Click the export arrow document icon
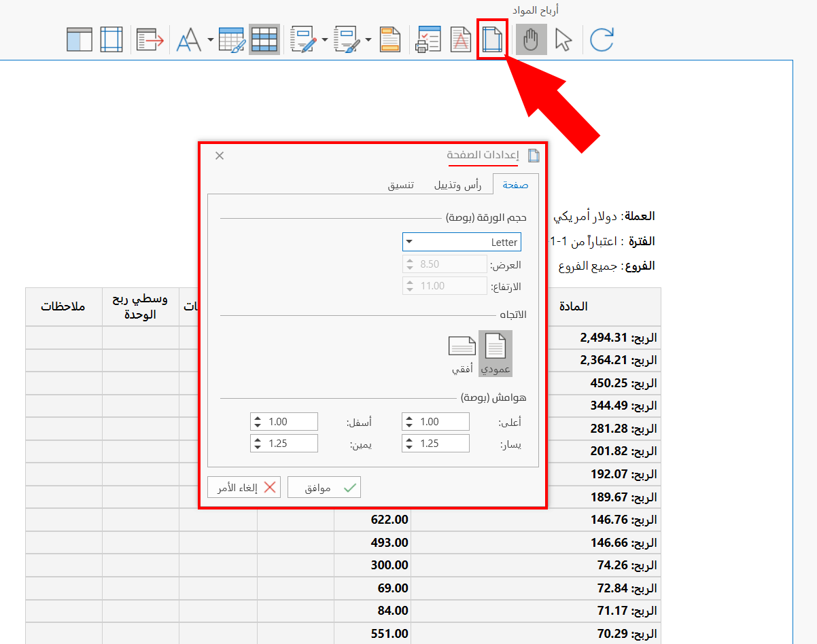This screenshot has width=817, height=644. [x=150, y=39]
